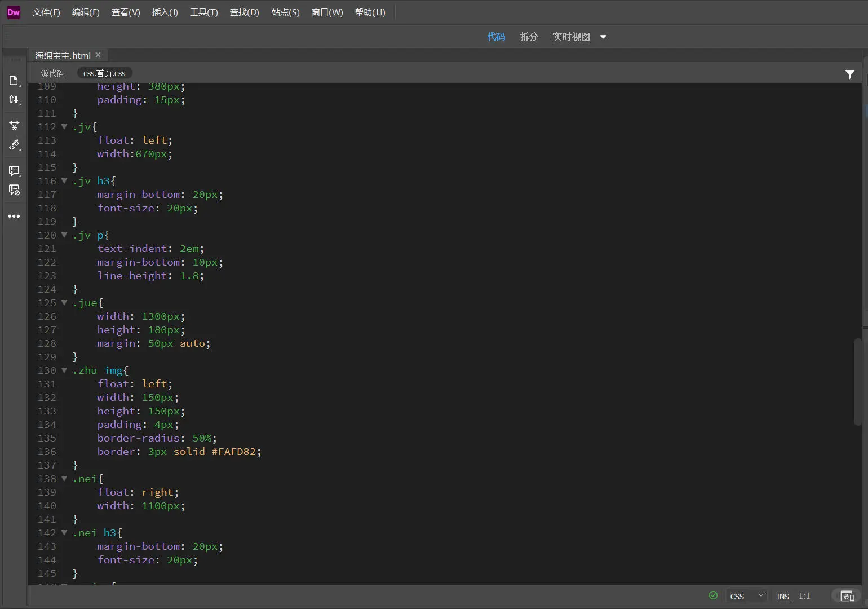Collapse the .jv p rule at line 120

pos(64,235)
